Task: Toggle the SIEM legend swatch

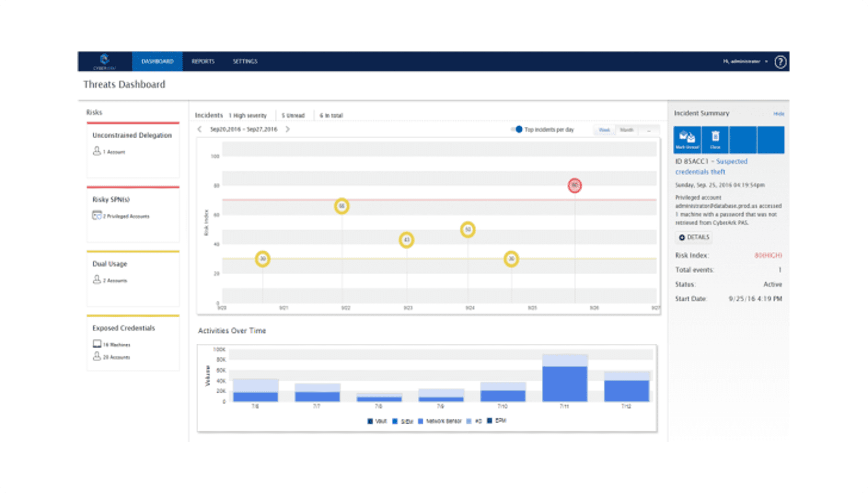Action: [395, 421]
